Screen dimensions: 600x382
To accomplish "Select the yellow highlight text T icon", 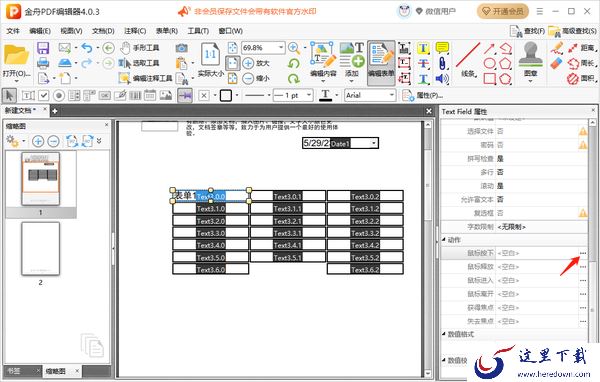I will click(x=423, y=48).
